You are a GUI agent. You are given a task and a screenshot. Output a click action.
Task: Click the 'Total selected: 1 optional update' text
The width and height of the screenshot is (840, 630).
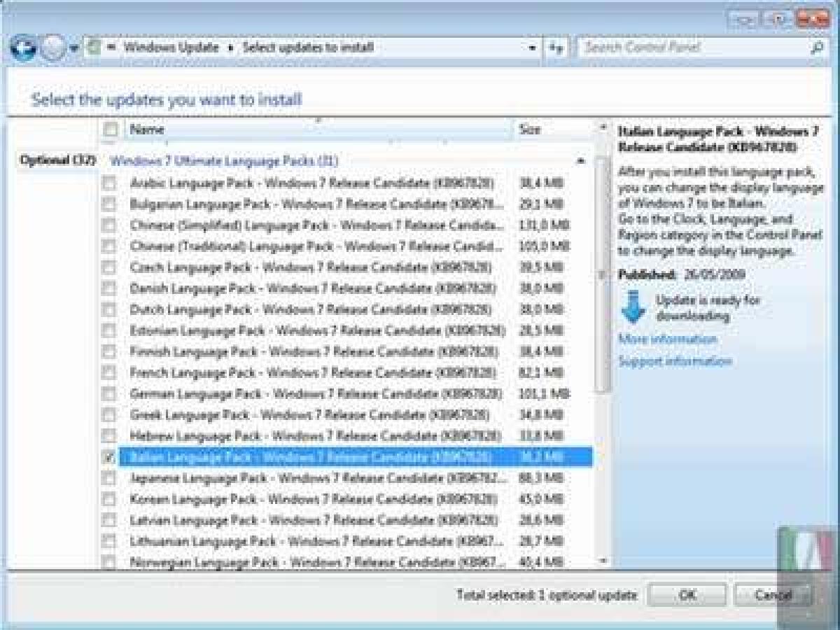click(x=547, y=595)
